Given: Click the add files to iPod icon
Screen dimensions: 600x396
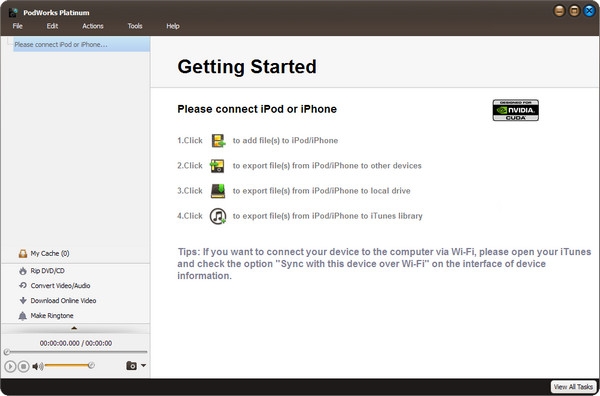Looking at the screenshot, I should [218, 140].
